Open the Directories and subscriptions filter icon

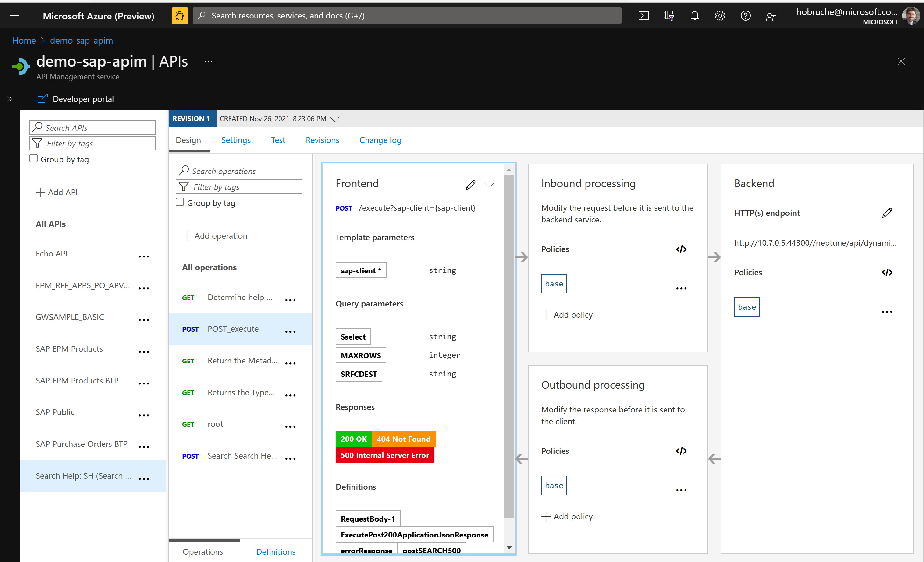(x=669, y=16)
